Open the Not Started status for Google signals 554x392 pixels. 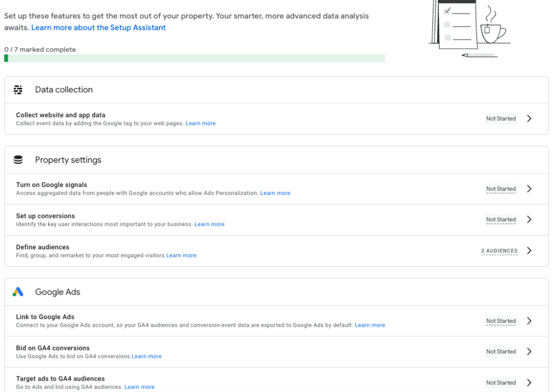(x=500, y=189)
